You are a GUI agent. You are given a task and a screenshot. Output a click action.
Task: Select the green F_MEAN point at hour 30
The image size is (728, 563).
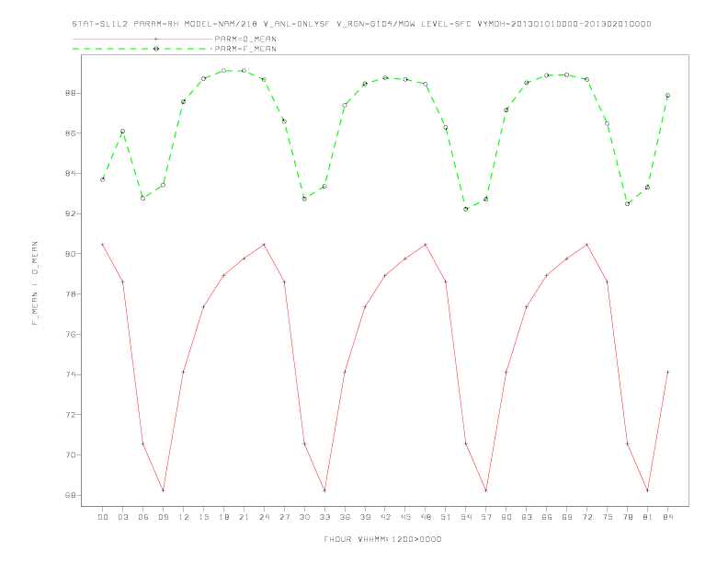click(304, 199)
